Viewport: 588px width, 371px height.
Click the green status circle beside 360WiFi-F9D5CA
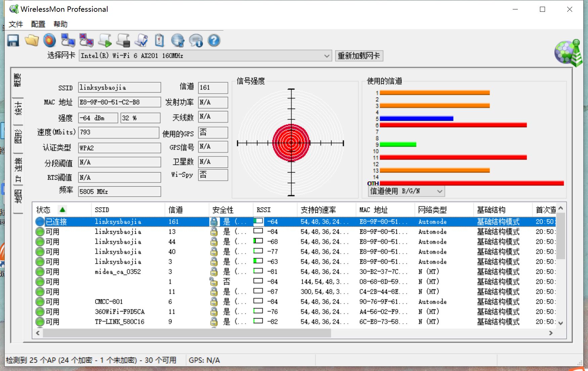(x=40, y=312)
